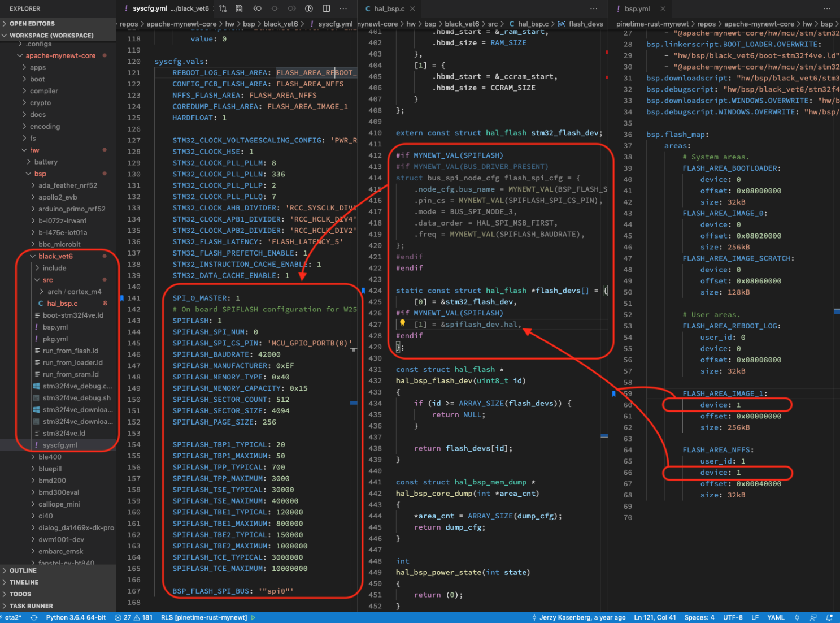Click the Python 3.6.4 64-bit interpreter selector
840x623 pixels.
point(76,617)
